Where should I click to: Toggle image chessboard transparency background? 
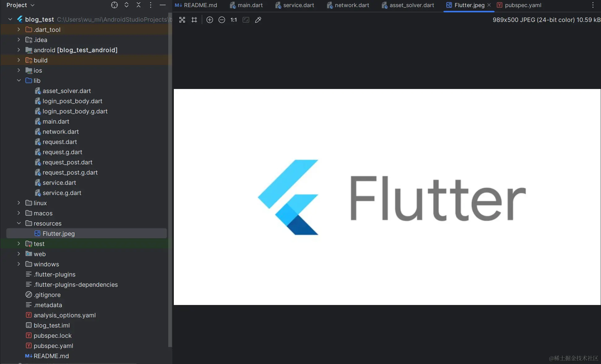182,20
